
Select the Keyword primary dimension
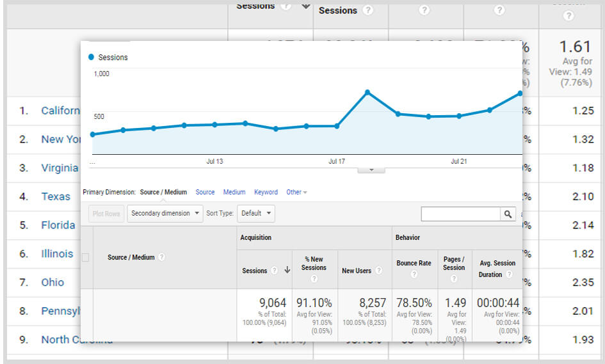266,192
